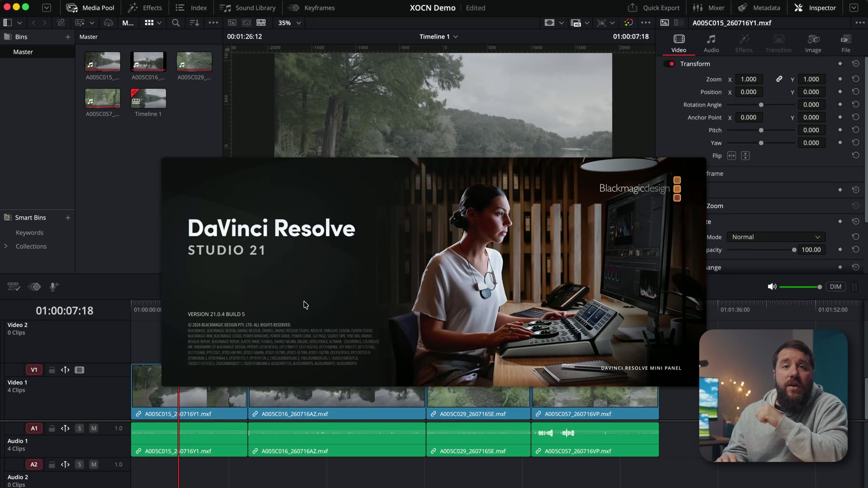The width and height of the screenshot is (868, 488).
Task: Click Zoom X value field
Action: click(x=749, y=79)
